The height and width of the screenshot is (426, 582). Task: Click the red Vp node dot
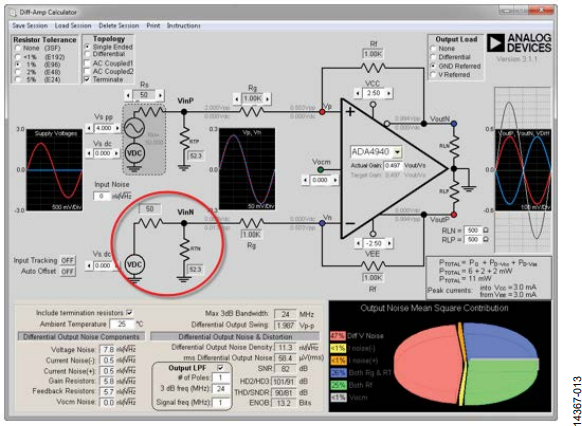tap(322, 111)
